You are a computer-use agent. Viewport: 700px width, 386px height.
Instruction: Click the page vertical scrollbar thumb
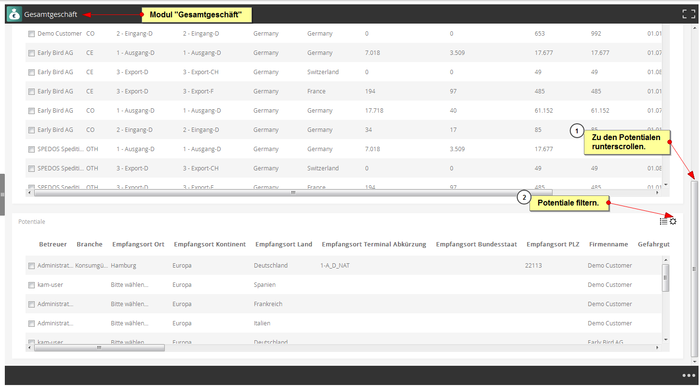click(694, 269)
